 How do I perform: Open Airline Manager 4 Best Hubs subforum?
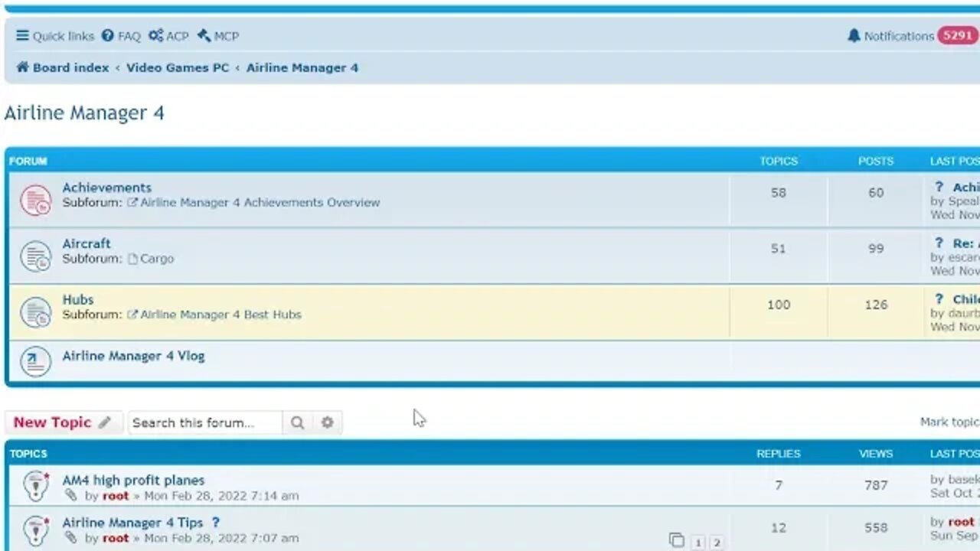click(x=221, y=315)
